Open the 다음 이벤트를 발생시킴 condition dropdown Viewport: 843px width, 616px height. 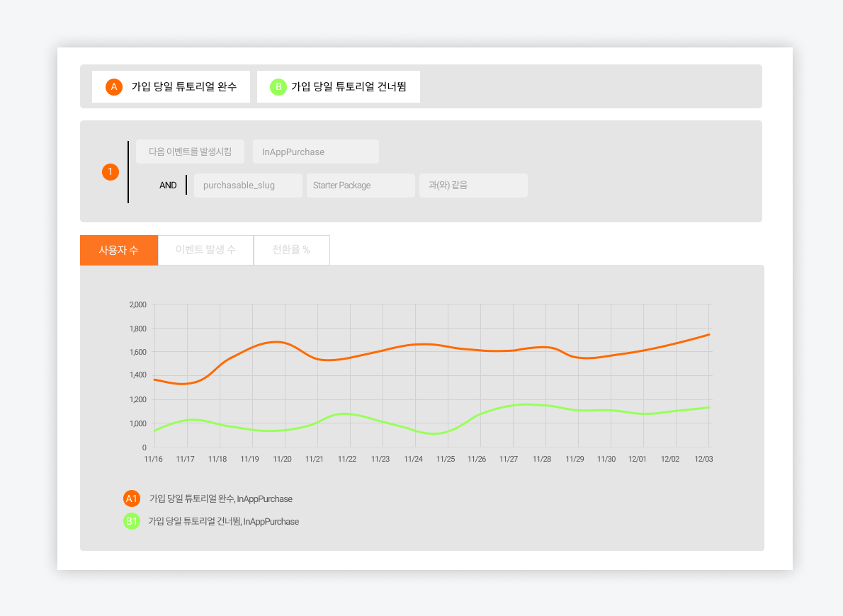point(191,152)
